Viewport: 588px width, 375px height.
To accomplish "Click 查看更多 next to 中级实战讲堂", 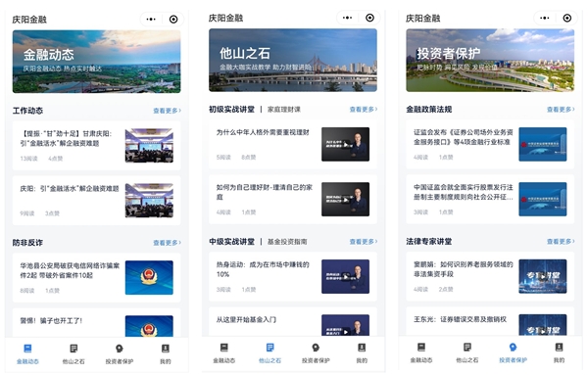I will (364, 242).
